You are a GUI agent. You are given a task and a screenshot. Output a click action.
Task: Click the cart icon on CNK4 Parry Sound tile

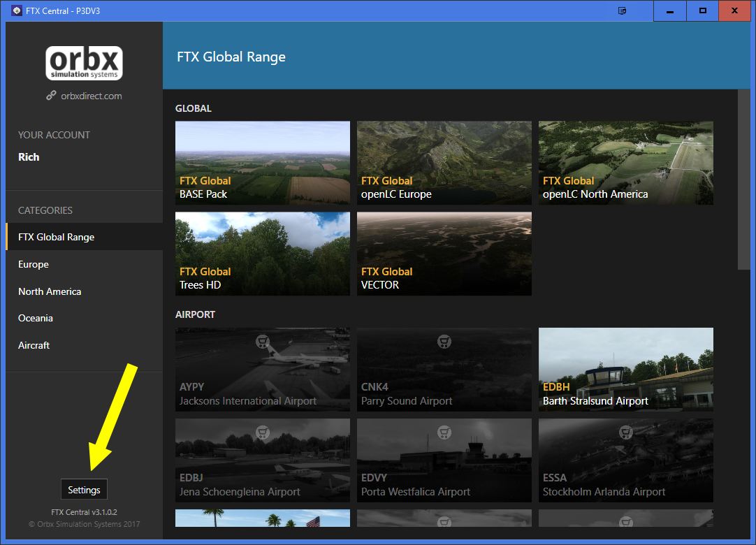(x=444, y=342)
